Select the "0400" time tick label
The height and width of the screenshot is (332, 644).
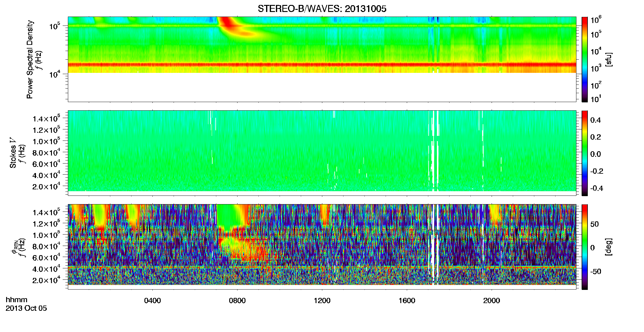pyautogui.click(x=152, y=301)
